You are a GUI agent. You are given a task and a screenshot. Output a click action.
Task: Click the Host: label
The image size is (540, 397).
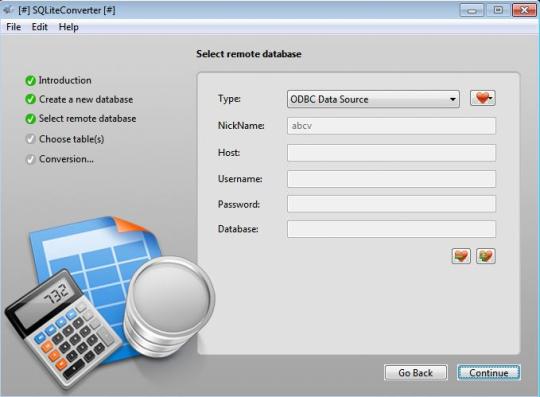[x=229, y=153]
